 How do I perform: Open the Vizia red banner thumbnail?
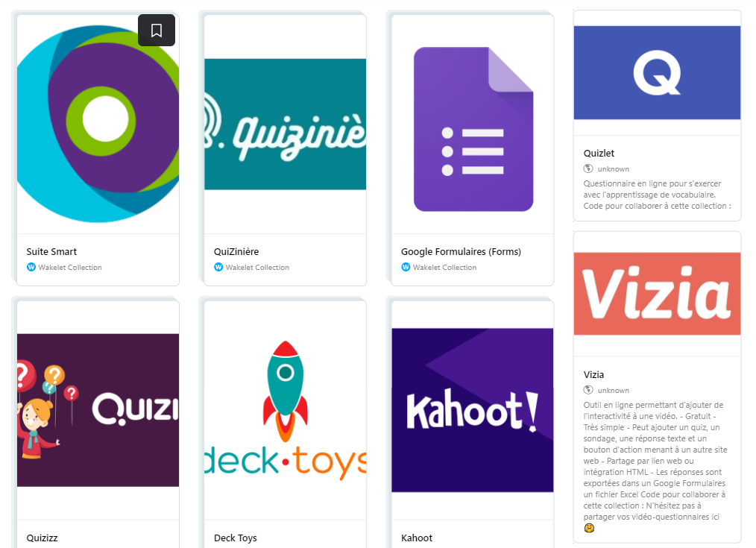(x=657, y=294)
